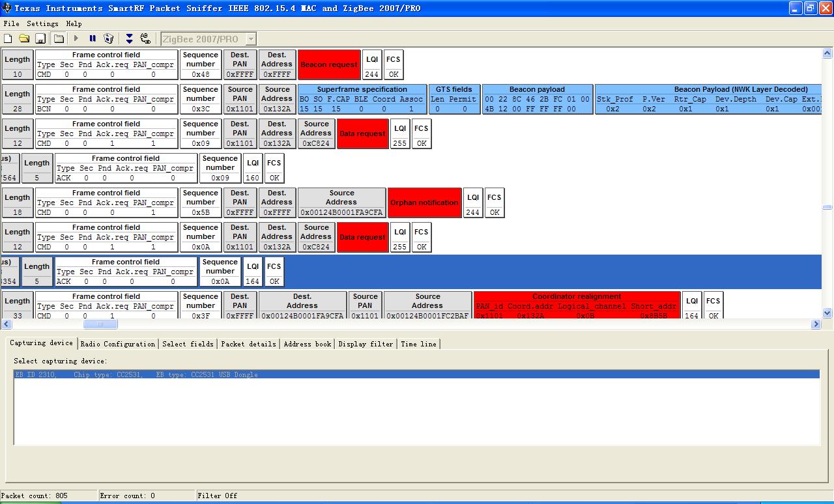Click Data request in sequence 0x09 packet
834x504 pixels.
tap(363, 133)
